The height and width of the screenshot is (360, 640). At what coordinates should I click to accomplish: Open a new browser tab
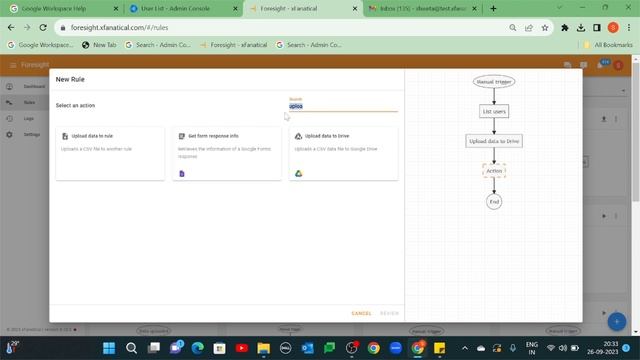(493, 9)
